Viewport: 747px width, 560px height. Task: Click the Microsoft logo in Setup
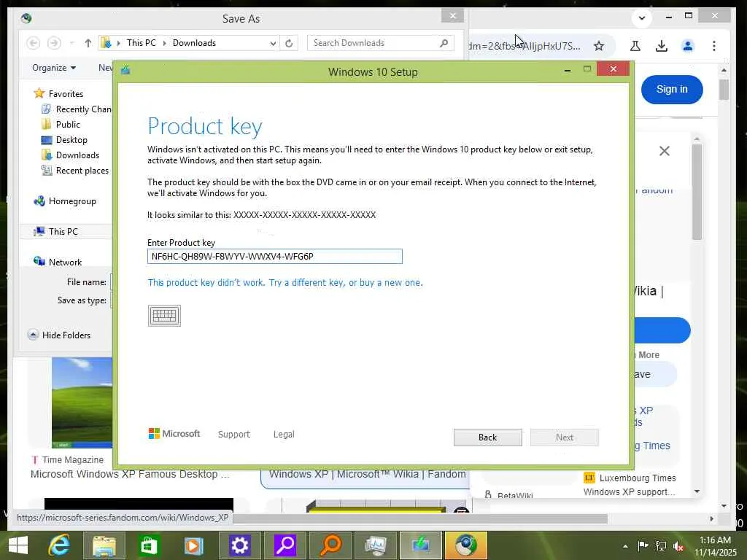click(174, 433)
